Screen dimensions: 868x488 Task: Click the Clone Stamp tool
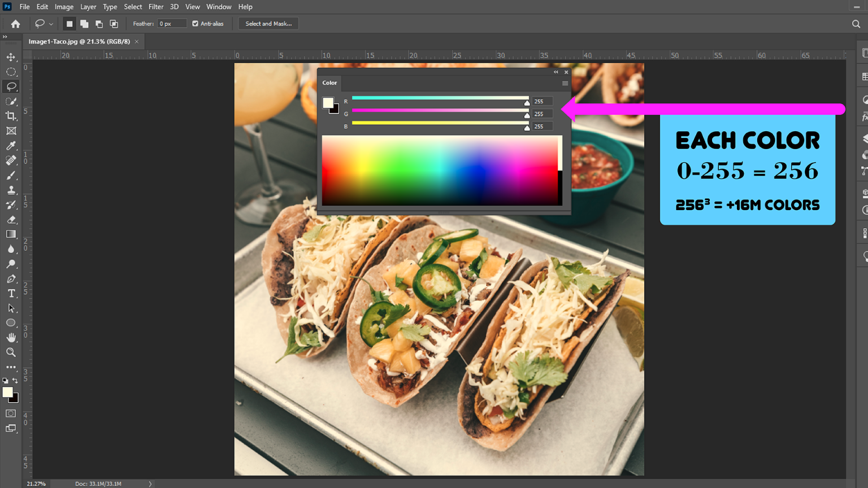(11, 190)
